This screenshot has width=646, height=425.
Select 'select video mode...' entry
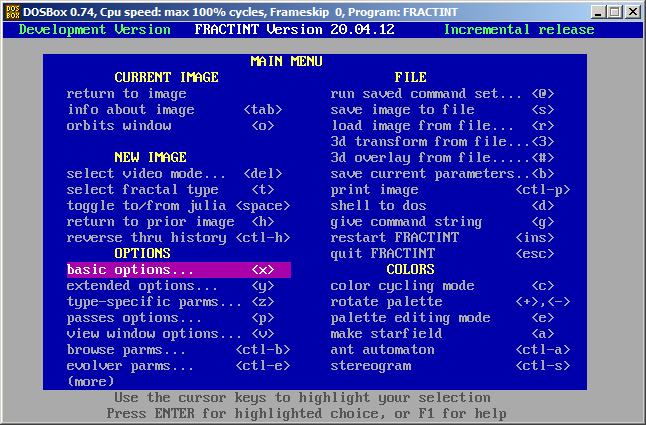pos(175,174)
